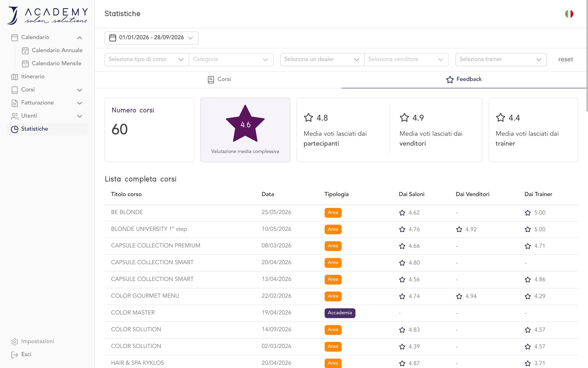The image size is (588, 368).
Task: Click the reset filters button
Action: [565, 59]
